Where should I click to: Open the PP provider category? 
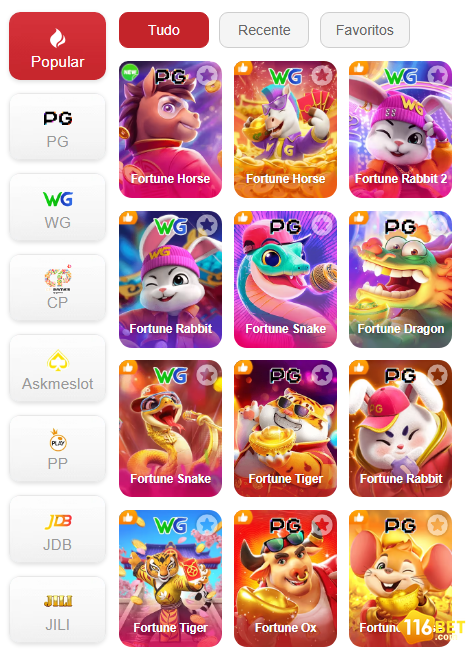pos(57,449)
